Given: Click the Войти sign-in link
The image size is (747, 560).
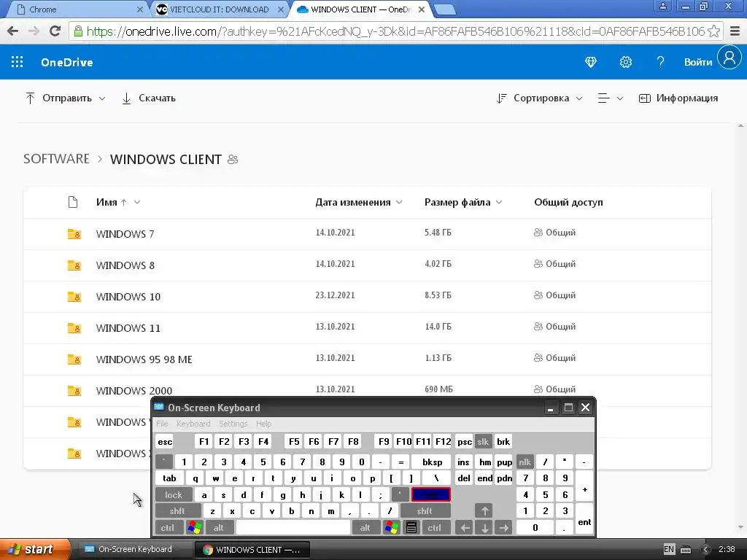Looking at the screenshot, I should [x=698, y=62].
